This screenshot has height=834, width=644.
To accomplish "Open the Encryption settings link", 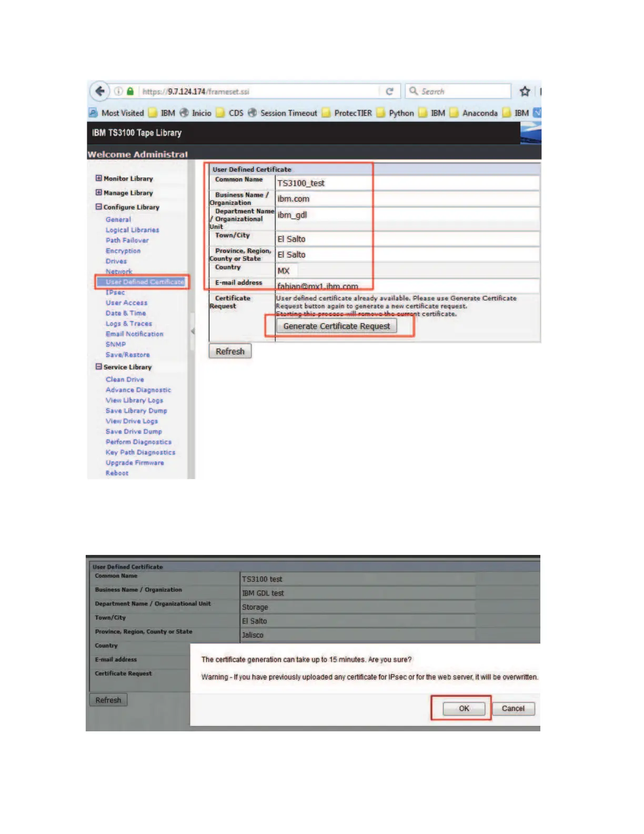I will pos(123,251).
